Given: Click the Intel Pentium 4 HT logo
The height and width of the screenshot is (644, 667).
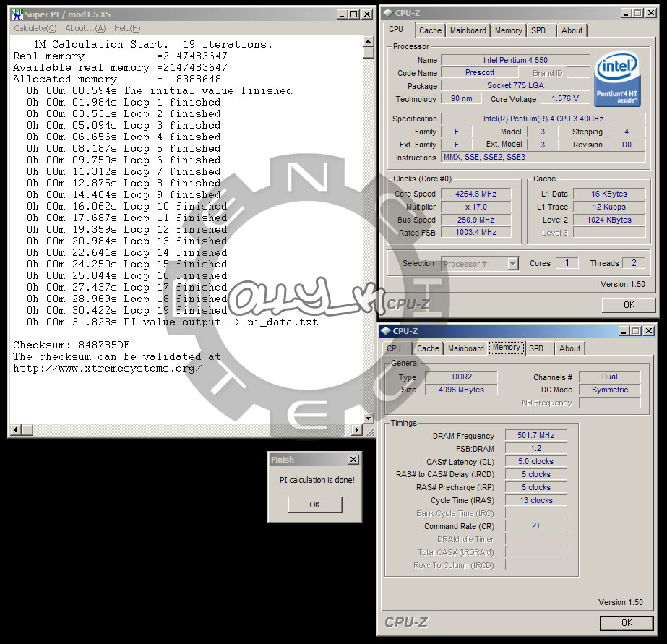Looking at the screenshot, I should point(617,79).
